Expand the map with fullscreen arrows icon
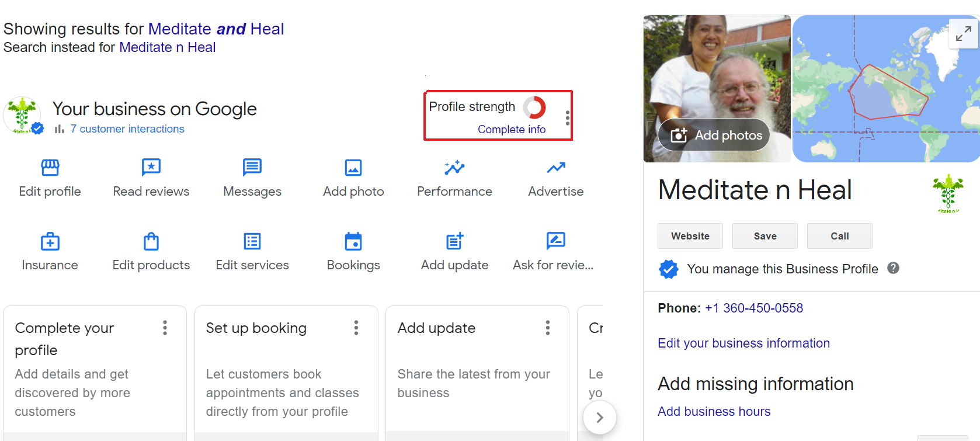 tap(964, 34)
